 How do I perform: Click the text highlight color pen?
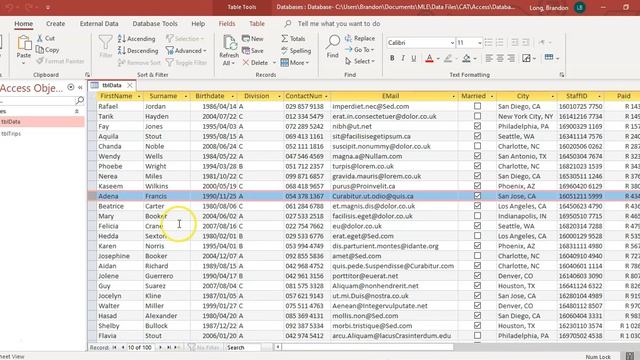[448, 58]
